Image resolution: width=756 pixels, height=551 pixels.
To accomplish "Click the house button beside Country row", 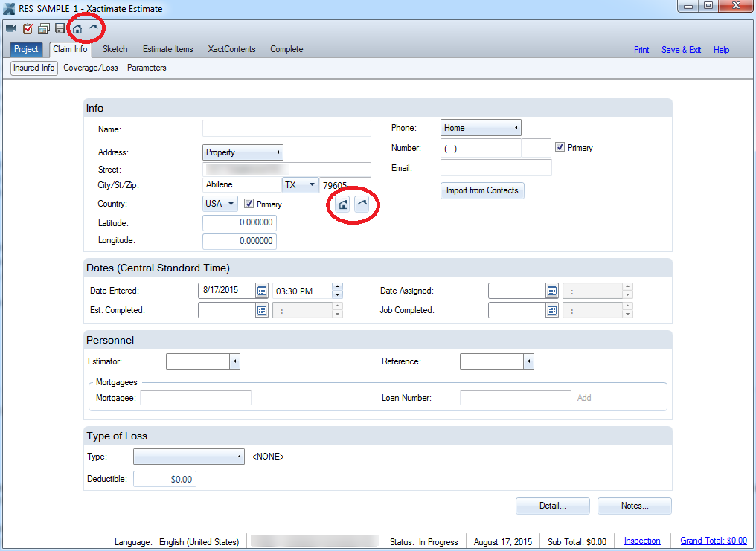I will coord(343,204).
